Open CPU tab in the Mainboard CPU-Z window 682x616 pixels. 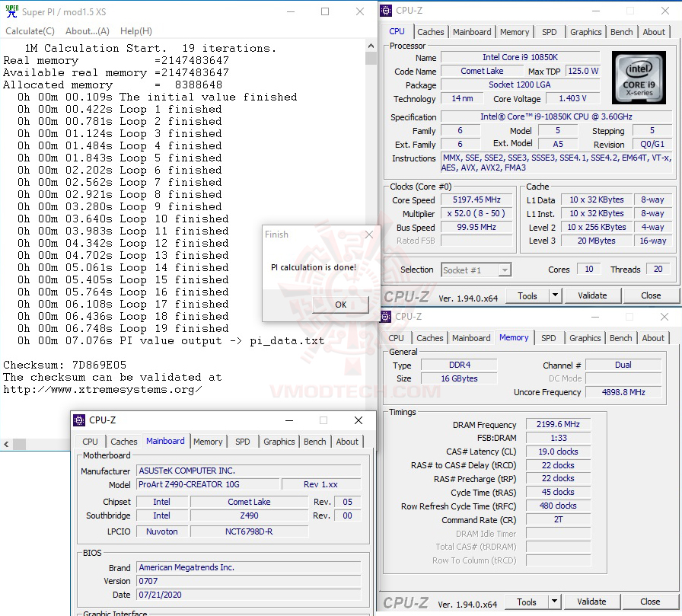90,442
